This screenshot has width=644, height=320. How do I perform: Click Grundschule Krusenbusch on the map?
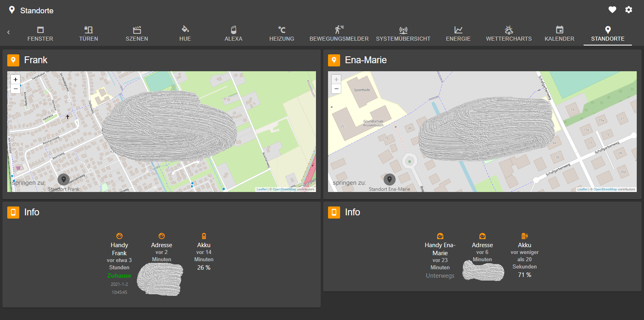click(x=374, y=123)
